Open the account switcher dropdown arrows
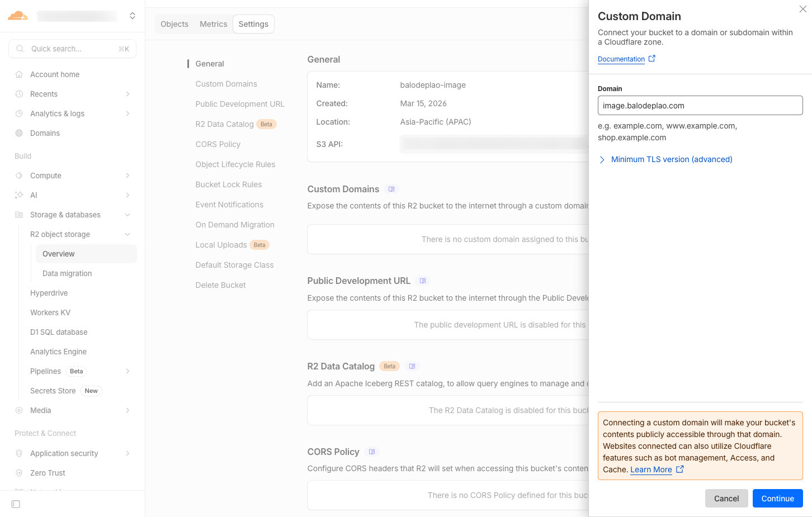812x517 pixels. point(133,16)
